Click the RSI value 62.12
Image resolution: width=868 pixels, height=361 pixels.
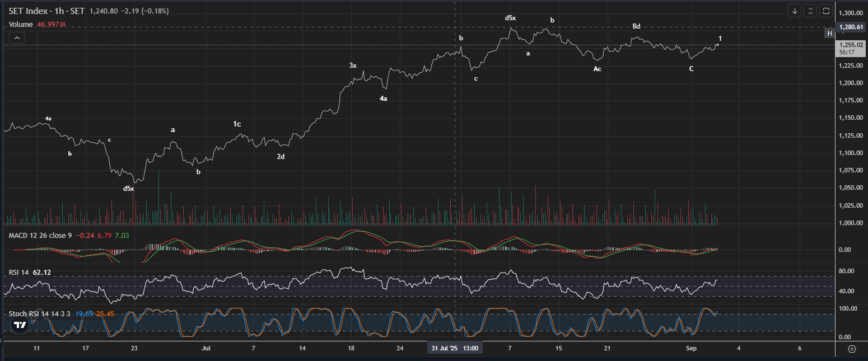(x=42, y=273)
